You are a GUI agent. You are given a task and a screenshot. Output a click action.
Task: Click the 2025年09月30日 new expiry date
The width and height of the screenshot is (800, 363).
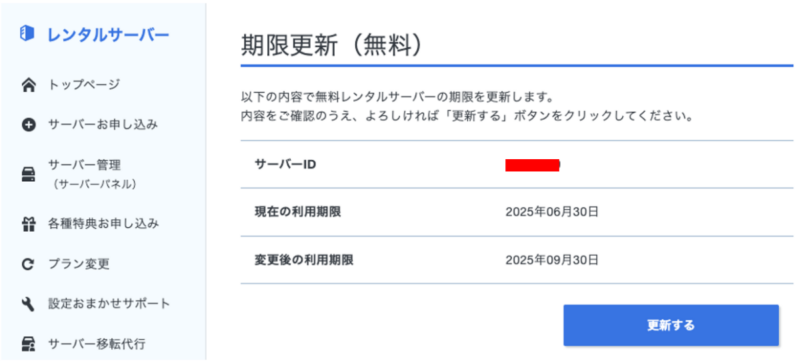552,260
